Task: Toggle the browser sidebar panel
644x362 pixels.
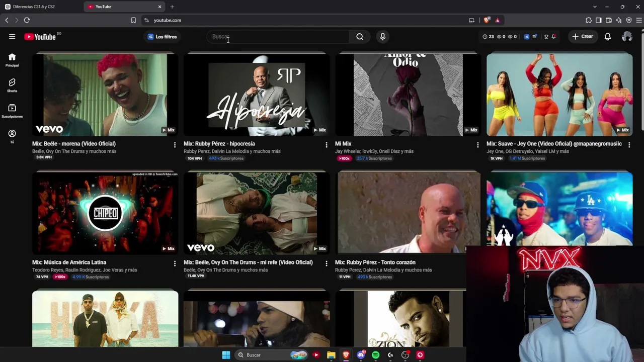Action: pos(599,20)
